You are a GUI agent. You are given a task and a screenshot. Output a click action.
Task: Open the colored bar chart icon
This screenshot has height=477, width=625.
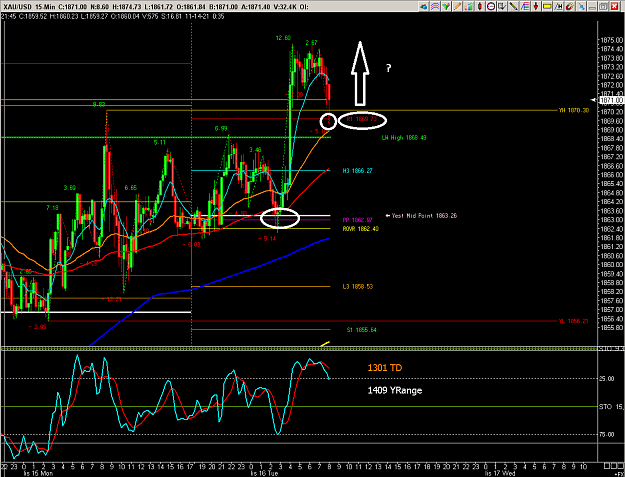(x=468, y=6)
